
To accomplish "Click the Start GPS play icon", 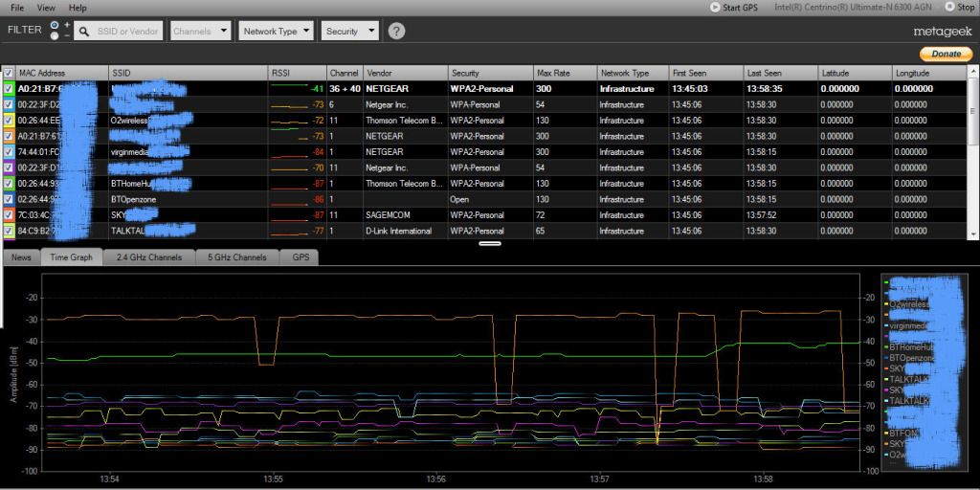I will [x=715, y=8].
